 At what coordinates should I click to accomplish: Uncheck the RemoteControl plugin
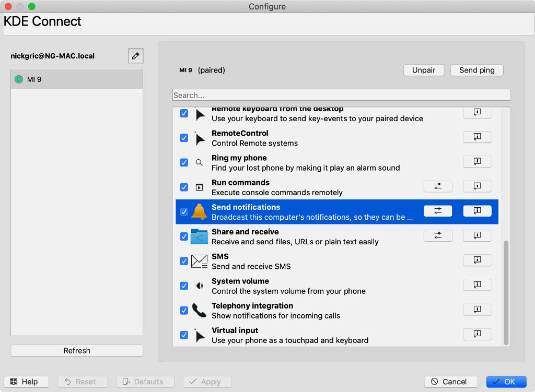184,138
